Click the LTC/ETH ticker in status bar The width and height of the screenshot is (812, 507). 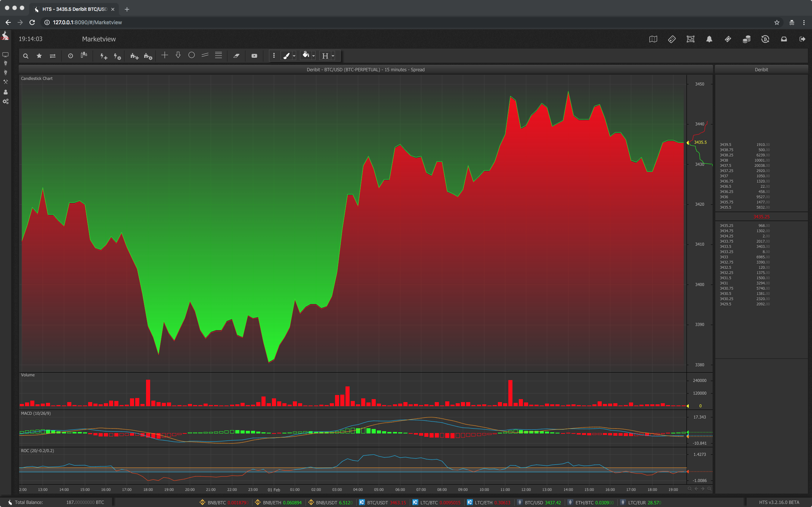pos(489,503)
